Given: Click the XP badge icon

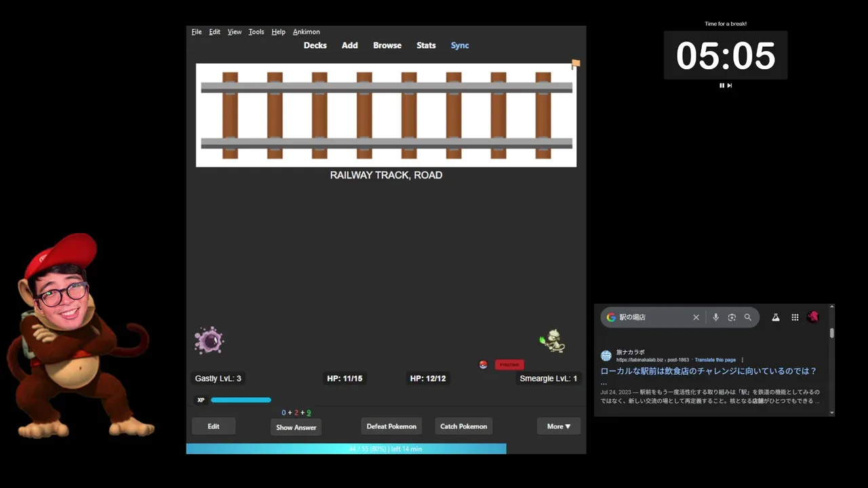Looking at the screenshot, I should tap(201, 400).
